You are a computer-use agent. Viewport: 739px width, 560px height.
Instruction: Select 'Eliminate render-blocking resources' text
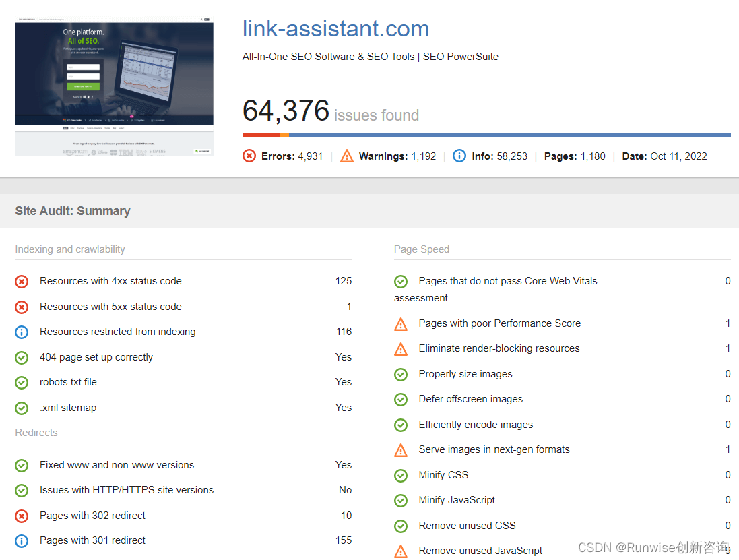pyautogui.click(x=499, y=348)
